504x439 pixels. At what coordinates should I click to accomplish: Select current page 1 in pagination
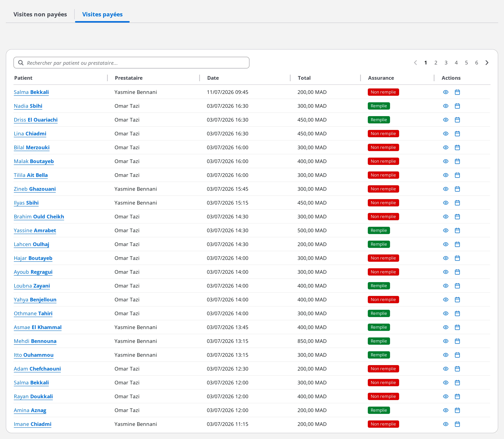(x=426, y=63)
